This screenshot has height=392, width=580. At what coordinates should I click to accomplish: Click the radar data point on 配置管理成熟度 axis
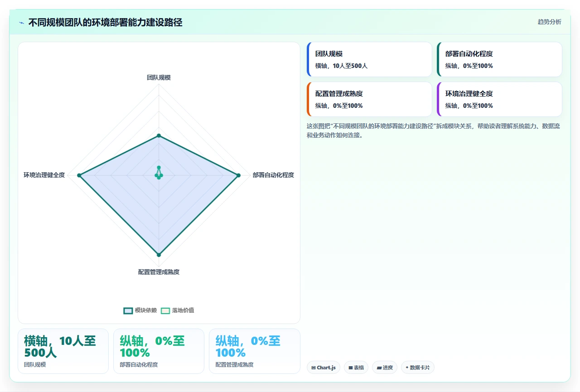(x=159, y=255)
